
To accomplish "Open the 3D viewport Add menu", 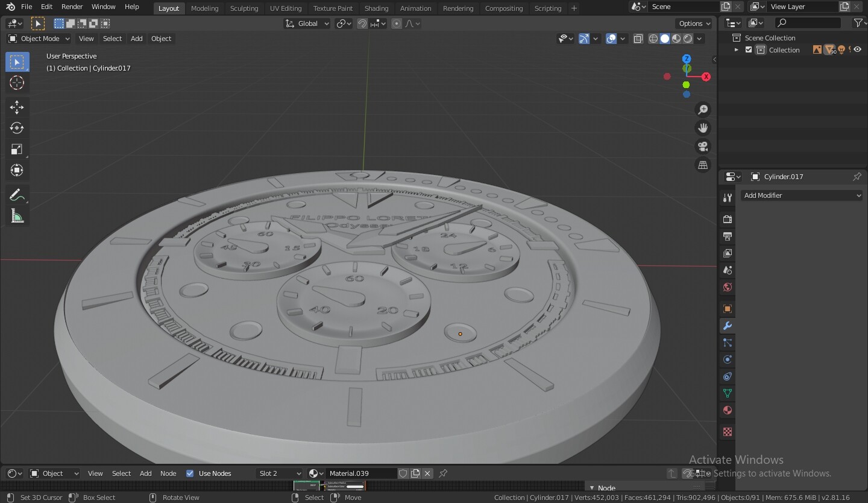I will click(137, 39).
